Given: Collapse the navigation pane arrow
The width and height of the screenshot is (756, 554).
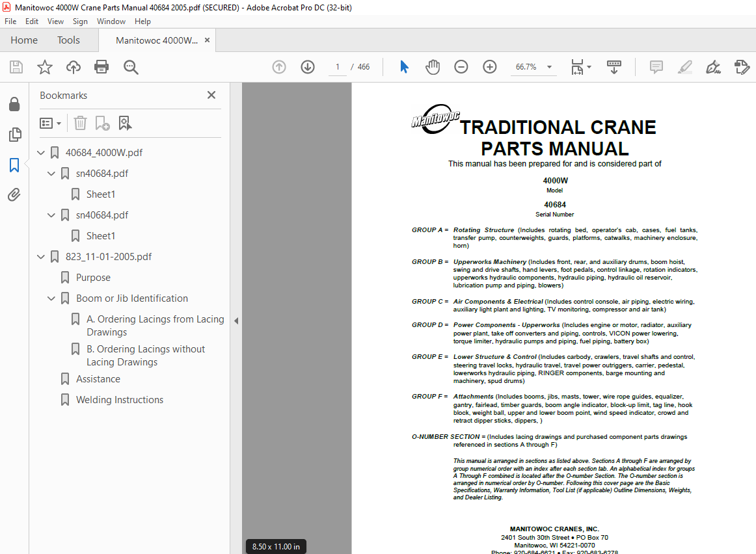Looking at the screenshot, I should pyautogui.click(x=236, y=321).
